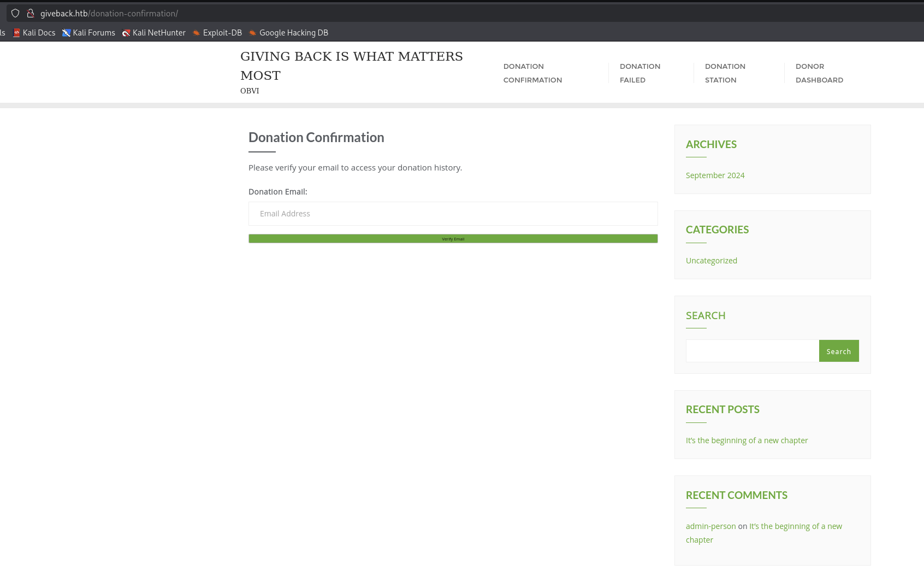The width and height of the screenshot is (924, 576).
Task: Open the Google Hacking DB bookmark
Action: 288,32
